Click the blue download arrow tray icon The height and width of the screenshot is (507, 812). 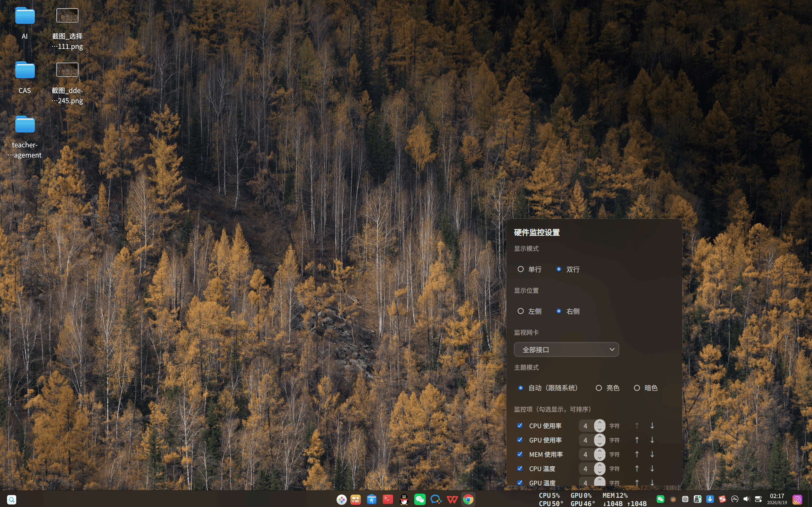(x=710, y=499)
